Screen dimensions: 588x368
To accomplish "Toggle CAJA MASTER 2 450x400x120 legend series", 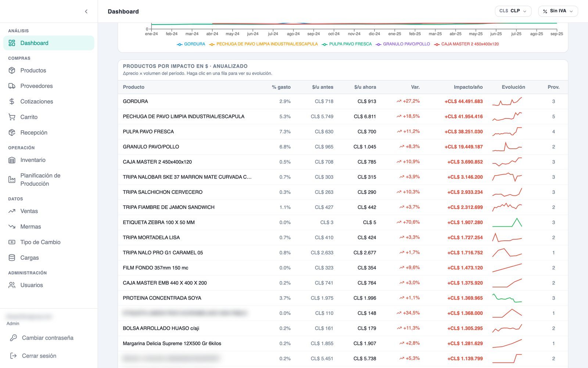I will coord(466,44).
